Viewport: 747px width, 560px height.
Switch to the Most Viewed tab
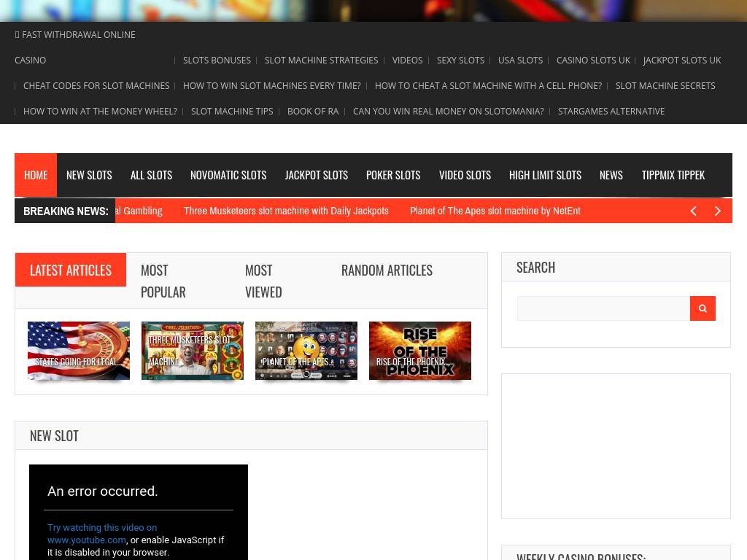point(263,281)
